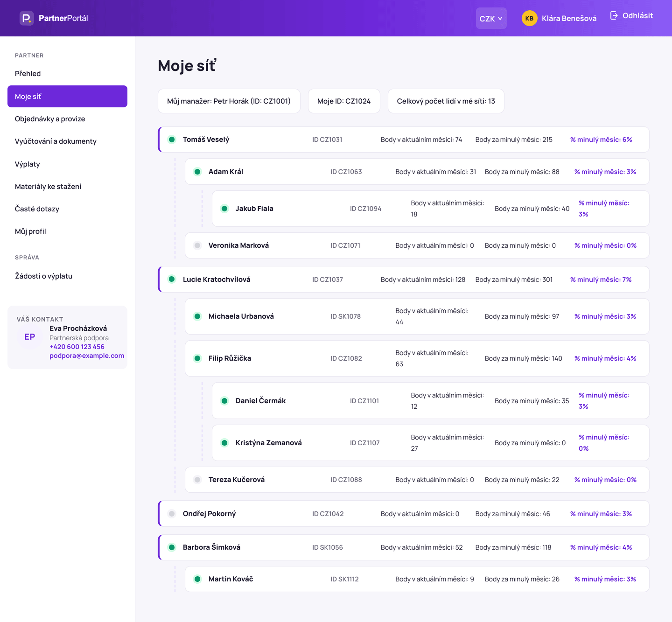
Task: Click grey status dot for Veronika Marková
Action: click(197, 245)
